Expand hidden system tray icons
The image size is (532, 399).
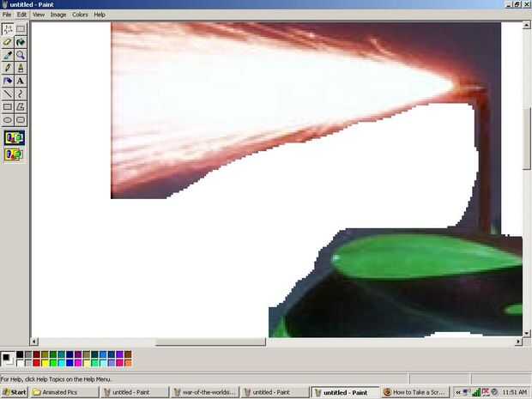click(x=457, y=392)
